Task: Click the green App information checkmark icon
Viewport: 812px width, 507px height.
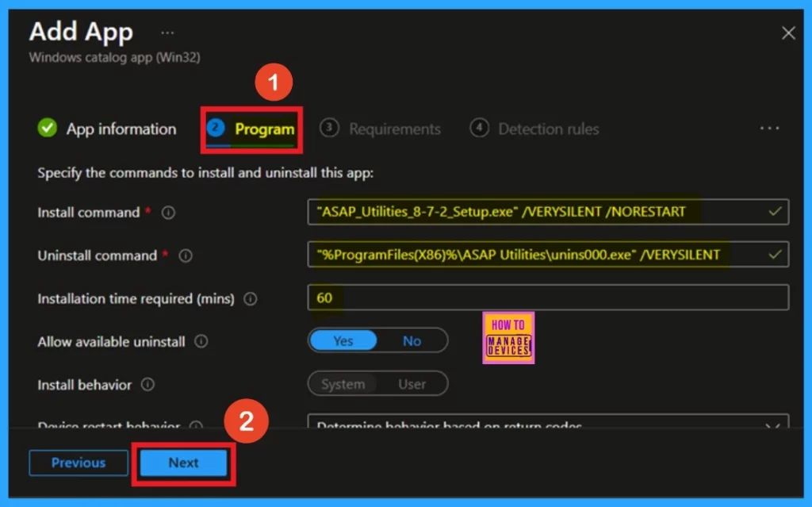Action: click(47, 128)
